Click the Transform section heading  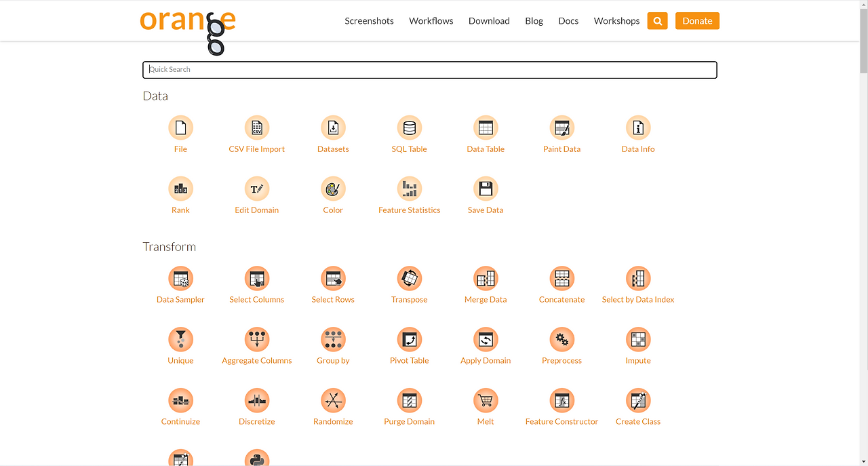pyautogui.click(x=170, y=247)
